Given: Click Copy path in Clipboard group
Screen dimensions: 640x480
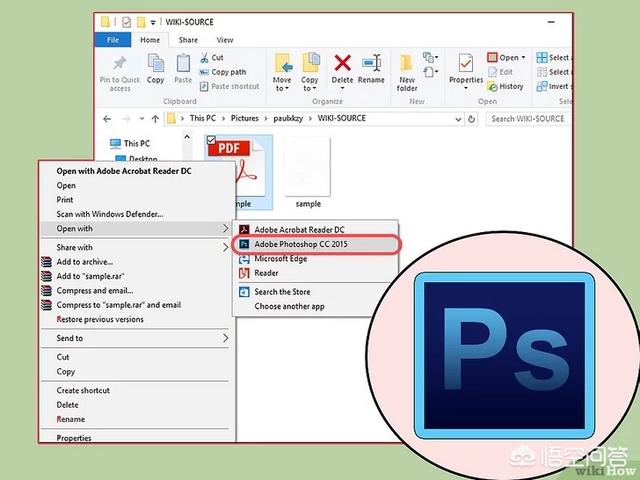Looking at the screenshot, I should 223,72.
